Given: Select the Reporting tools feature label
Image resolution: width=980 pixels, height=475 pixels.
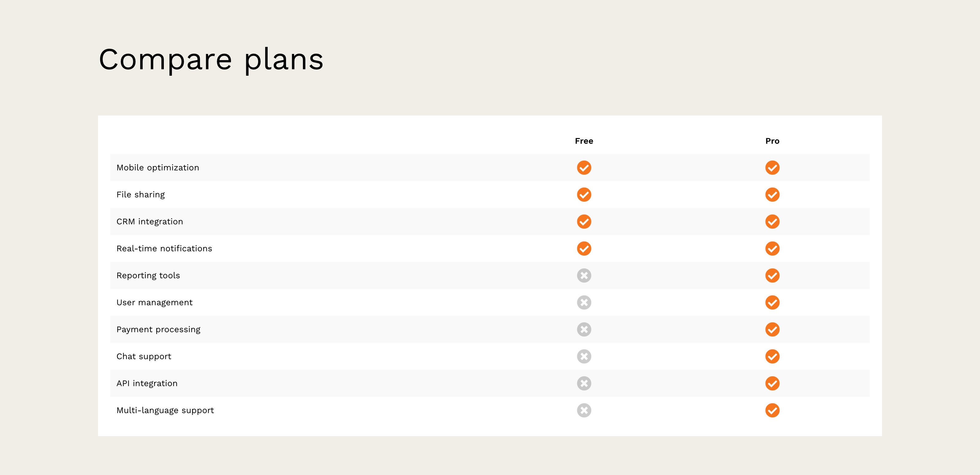Looking at the screenshot, I should pyautogui.click(x=148, y=275).
